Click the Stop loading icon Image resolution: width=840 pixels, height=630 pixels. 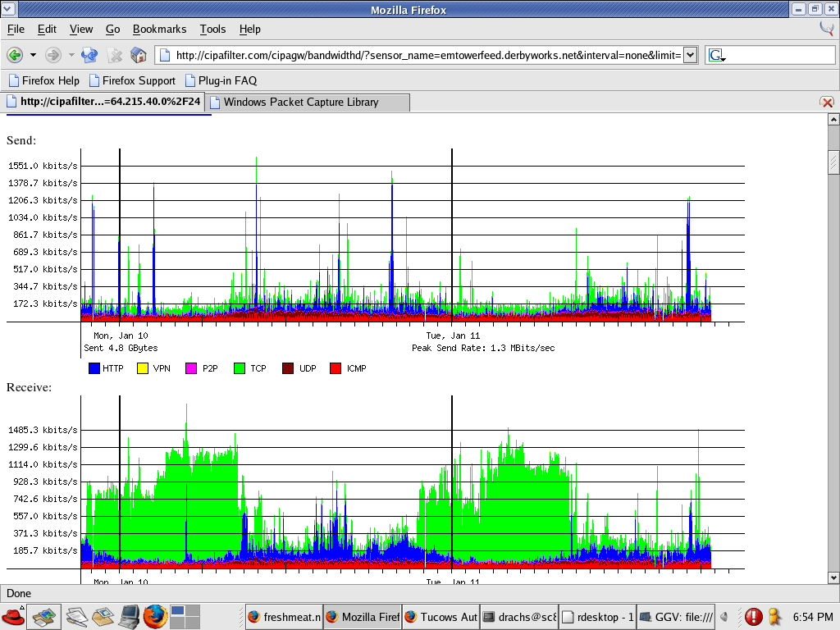coord(114,55)
